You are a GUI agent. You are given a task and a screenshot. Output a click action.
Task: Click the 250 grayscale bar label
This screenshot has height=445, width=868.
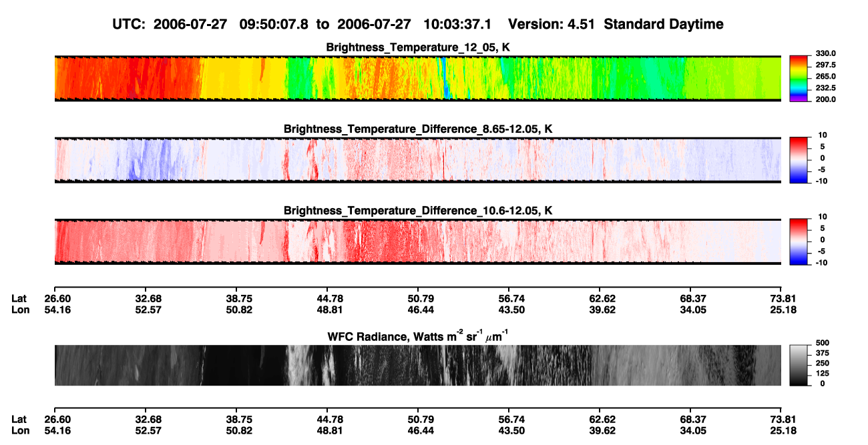(x=823, y=363)
